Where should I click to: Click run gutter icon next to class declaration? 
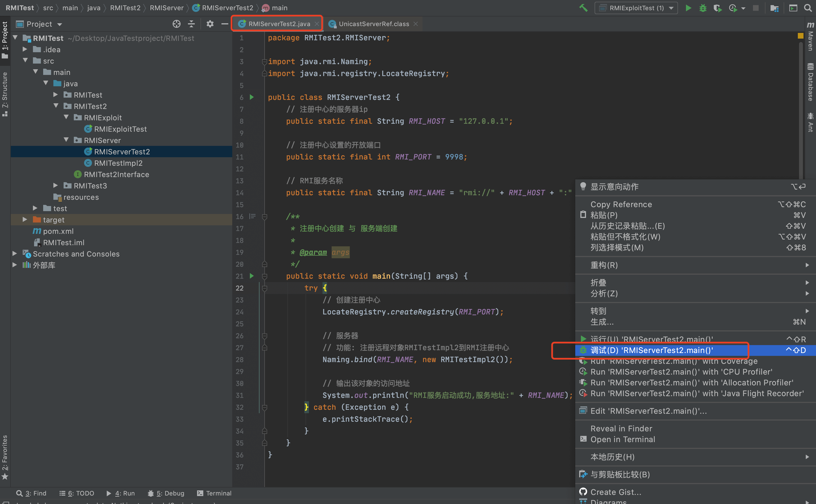(x=252, y=97)
